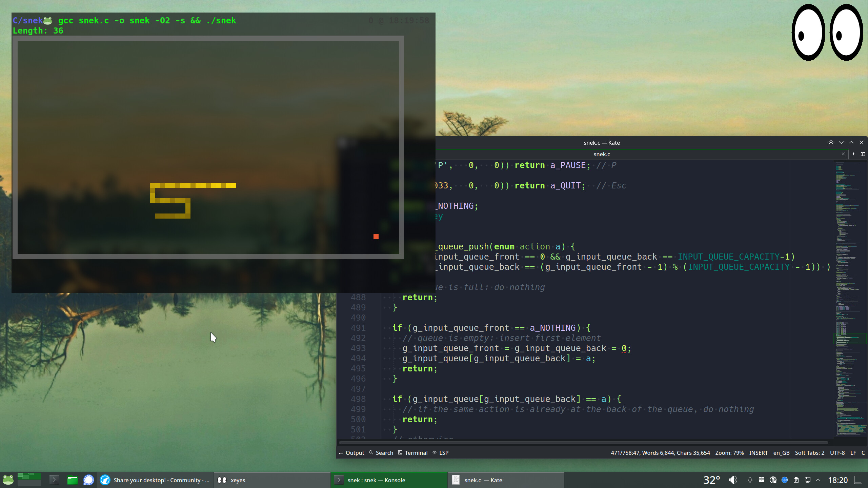Open the display configuration tray icon
Image resolution: width=868 pixels, height=488 pixels.
pyautogui.click(x=808, y=480)
